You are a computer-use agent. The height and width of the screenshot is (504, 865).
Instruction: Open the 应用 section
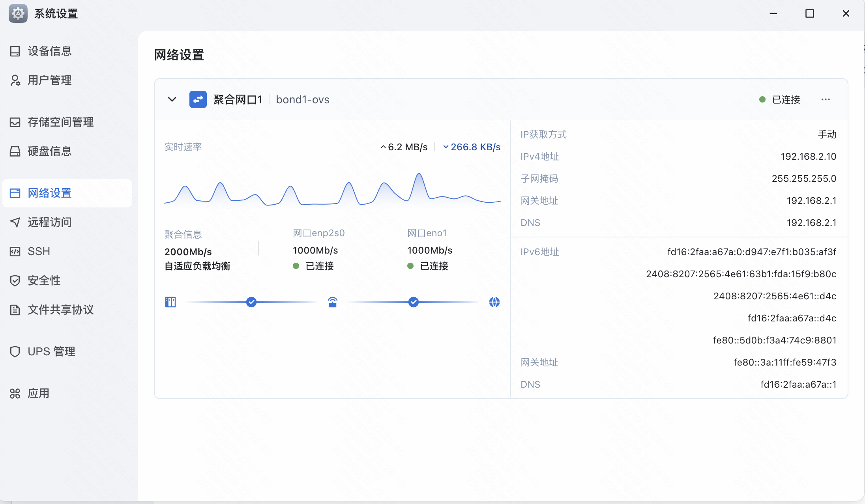pos(67,394)
